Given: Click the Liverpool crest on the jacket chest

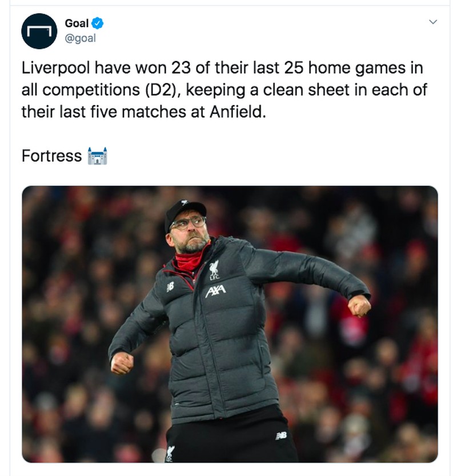Looking at the screenshot, I should click(213, 270).
